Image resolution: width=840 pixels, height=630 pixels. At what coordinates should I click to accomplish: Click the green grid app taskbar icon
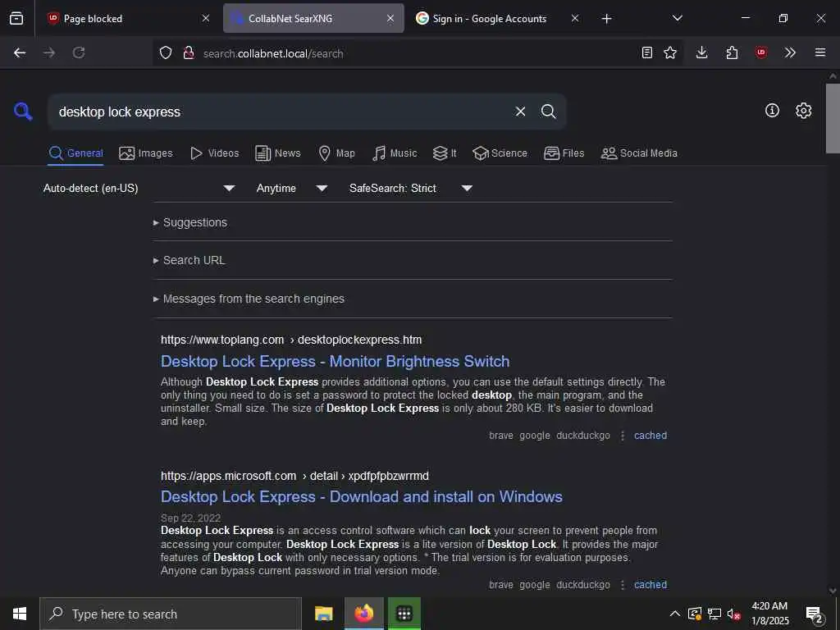click(x=404, y=614)
